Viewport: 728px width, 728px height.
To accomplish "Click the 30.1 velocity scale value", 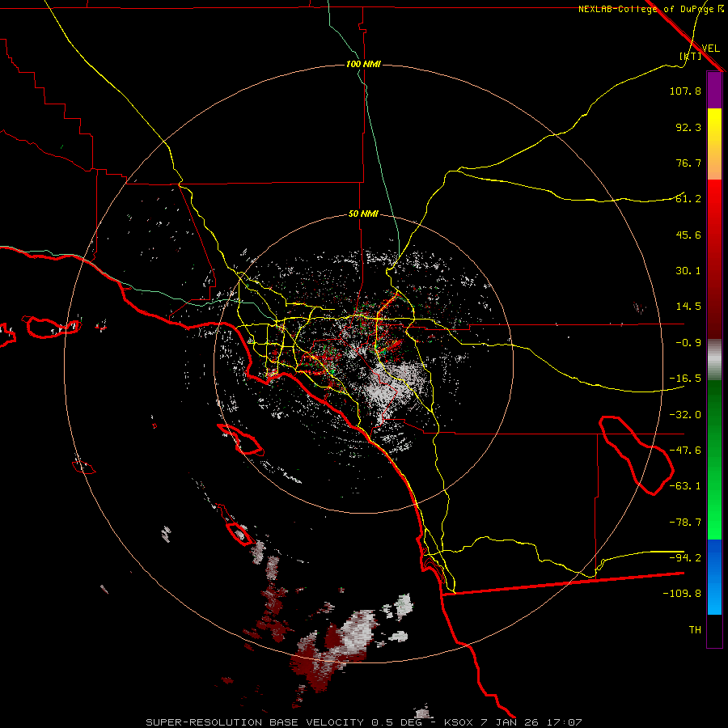I will (x=688, y=271).
